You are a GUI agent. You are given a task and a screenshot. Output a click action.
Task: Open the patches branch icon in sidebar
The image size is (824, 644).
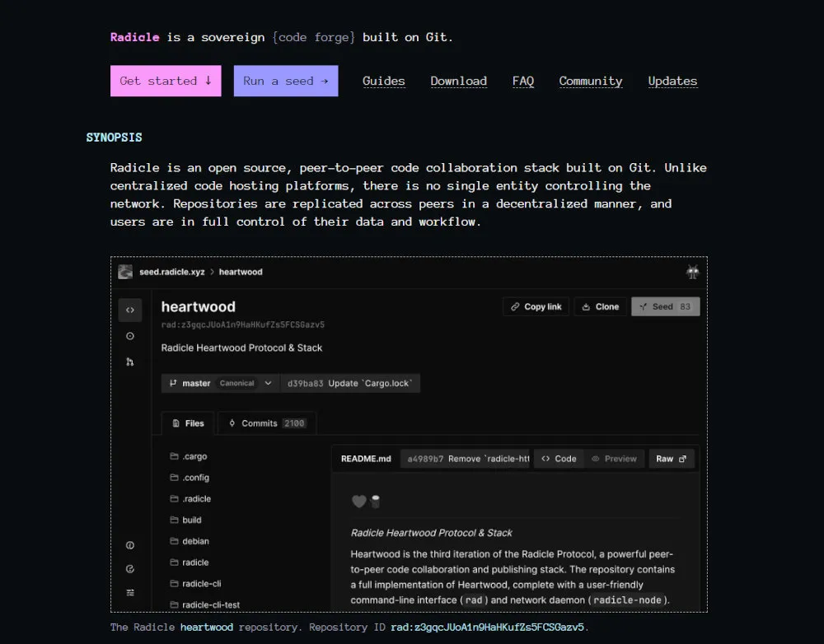(x=130, y=362)
